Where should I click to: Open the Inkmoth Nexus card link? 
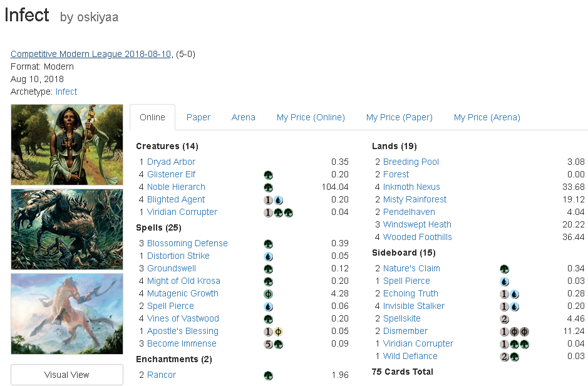coord(411,187)
